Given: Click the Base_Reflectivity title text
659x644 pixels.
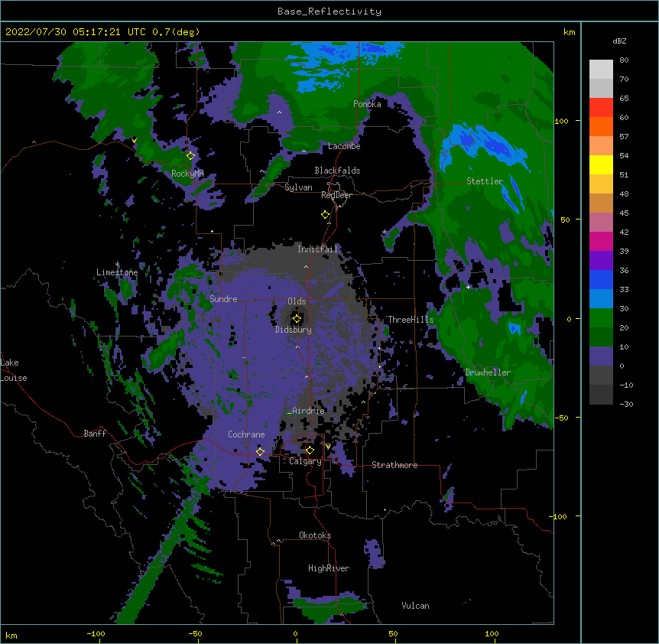Looking at the screenshot, I should click(x=329, y=11).
